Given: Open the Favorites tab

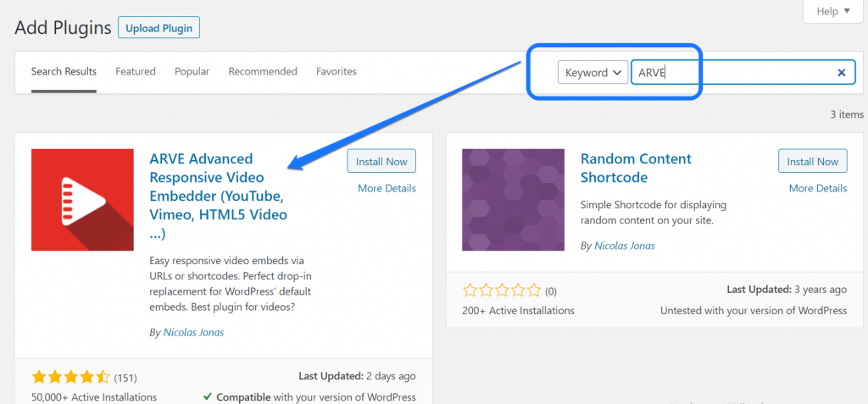Looking at the screenshot, I should [337, 72].
